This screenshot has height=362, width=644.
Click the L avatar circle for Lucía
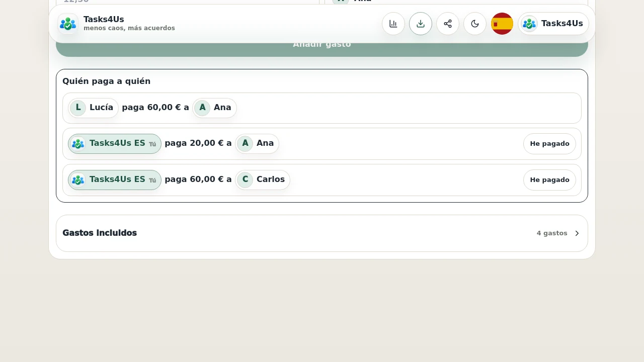pos(78,108)
